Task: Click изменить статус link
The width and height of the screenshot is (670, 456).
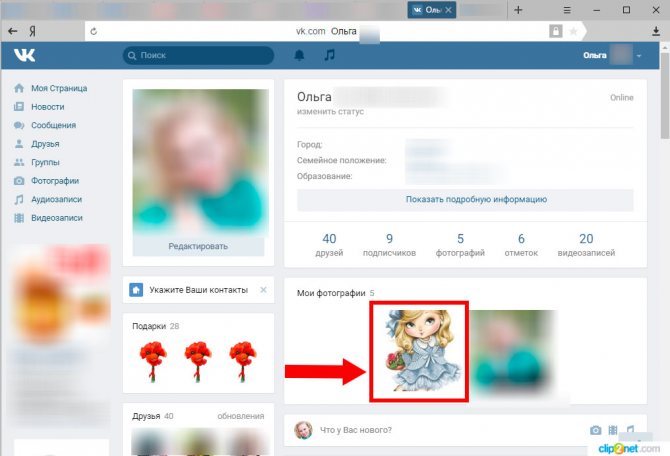Action: (330, 112)
